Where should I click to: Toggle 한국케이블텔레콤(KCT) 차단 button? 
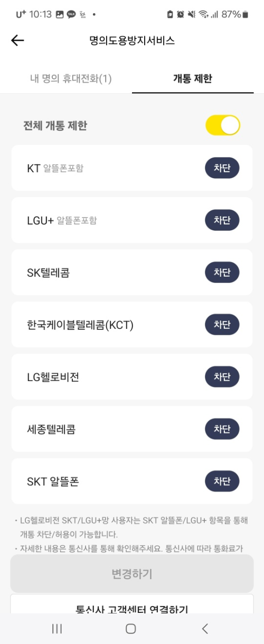pos(222,325)
